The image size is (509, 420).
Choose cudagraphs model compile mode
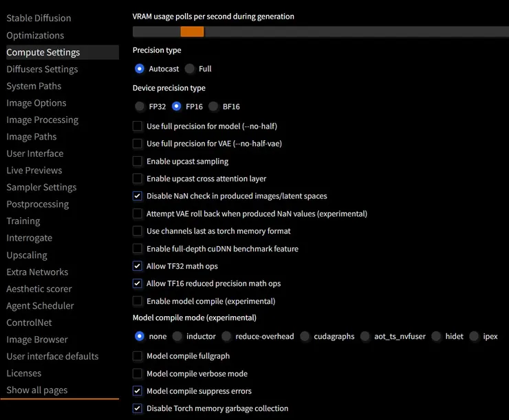(x=305, y=337)
